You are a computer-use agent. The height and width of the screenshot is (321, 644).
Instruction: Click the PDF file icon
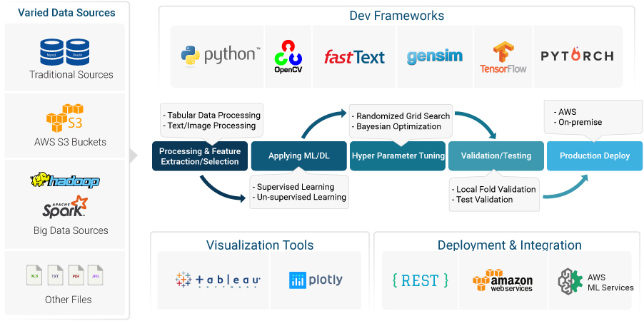76,275
